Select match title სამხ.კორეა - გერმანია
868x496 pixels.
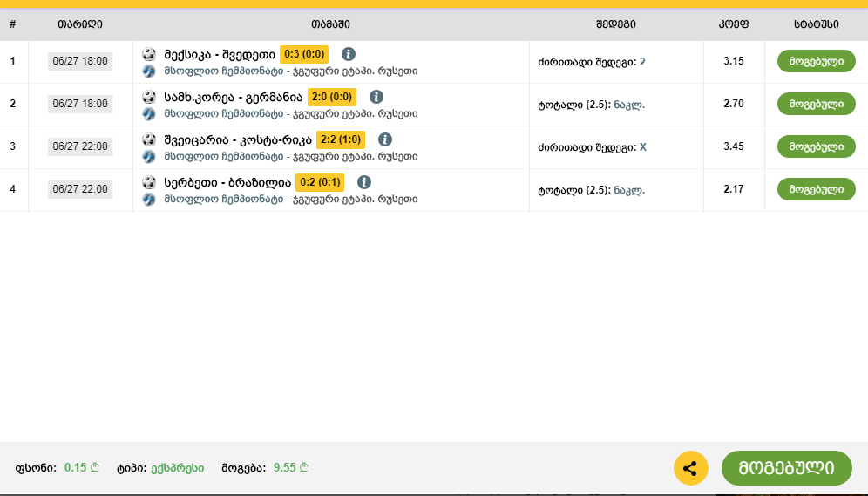pos(234,98)
